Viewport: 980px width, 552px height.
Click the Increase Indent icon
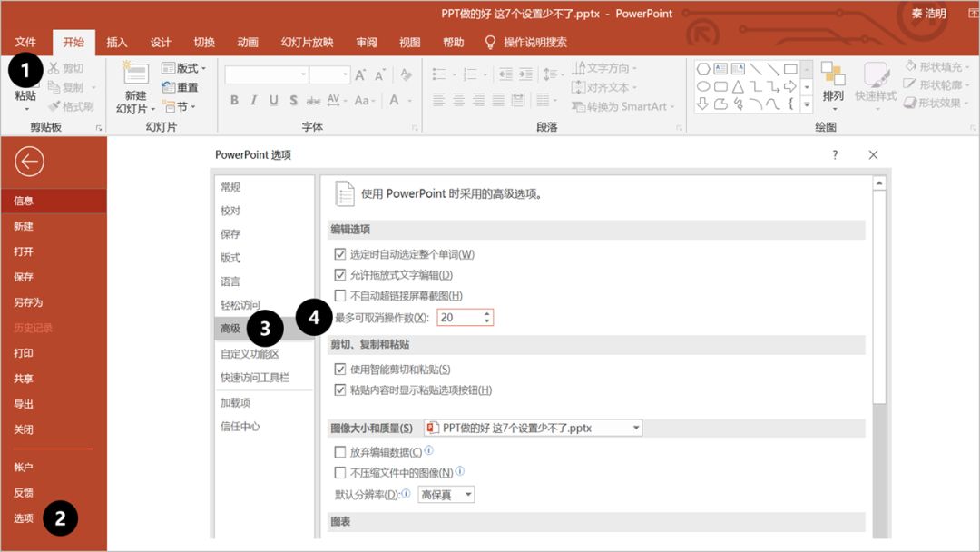point(525,75)
